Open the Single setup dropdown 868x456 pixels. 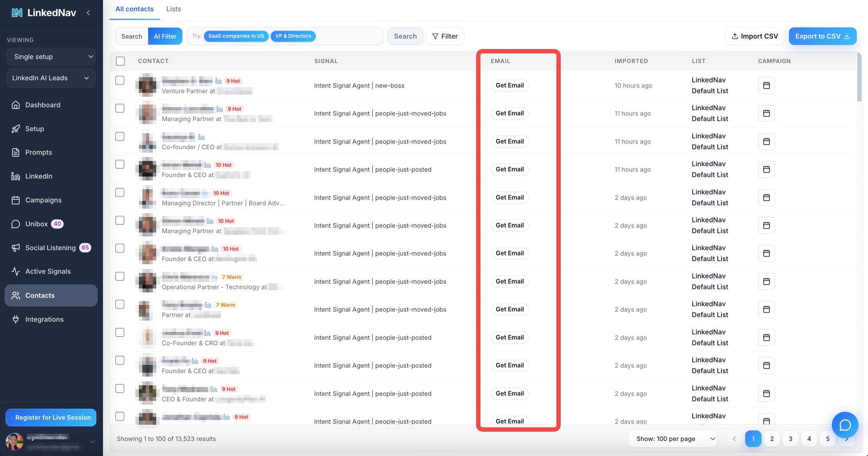(x=51, y=56)
